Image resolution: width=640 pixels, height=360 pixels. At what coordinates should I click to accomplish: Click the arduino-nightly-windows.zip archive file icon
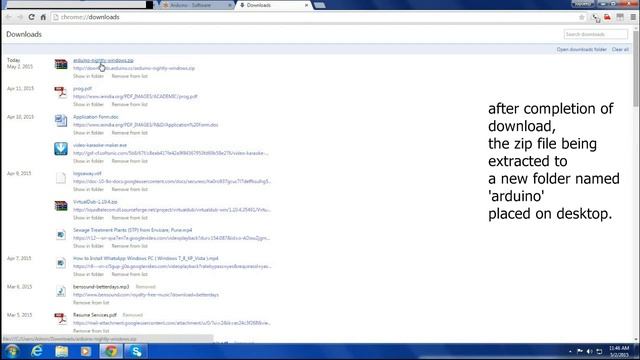coord(61,64)
